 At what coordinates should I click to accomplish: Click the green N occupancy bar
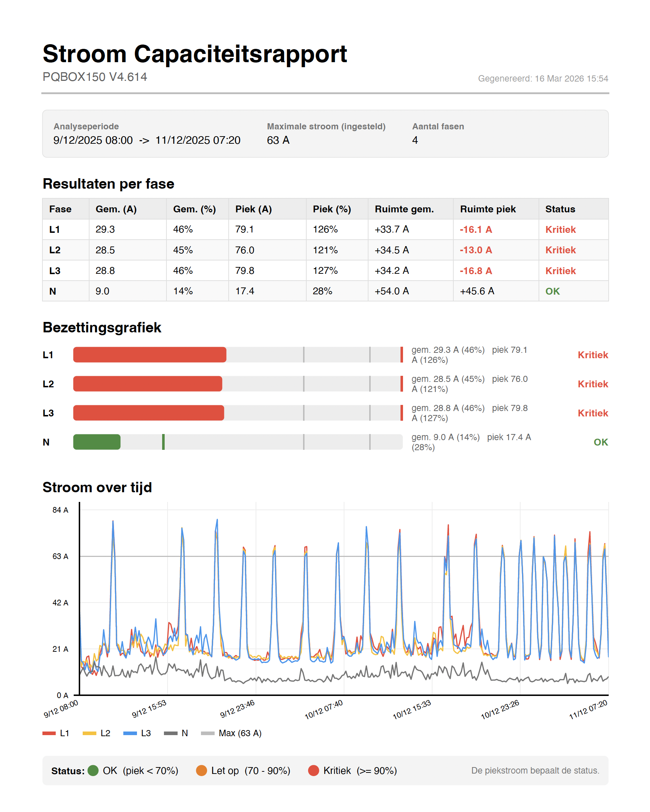point(97,442)
